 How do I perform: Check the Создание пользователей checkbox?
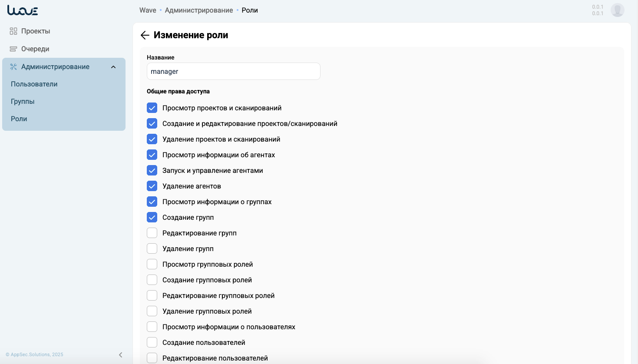tap(152, 343)
